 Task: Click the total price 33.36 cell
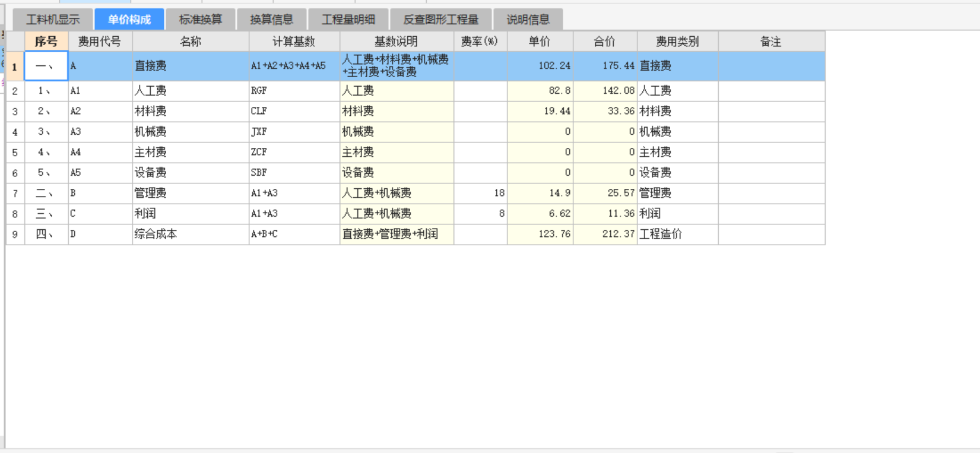605,112
